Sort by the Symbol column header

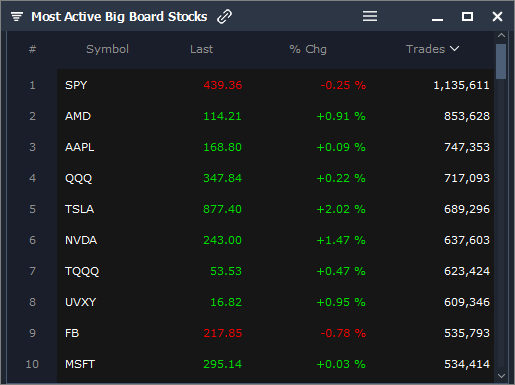[x=107, y=49]
